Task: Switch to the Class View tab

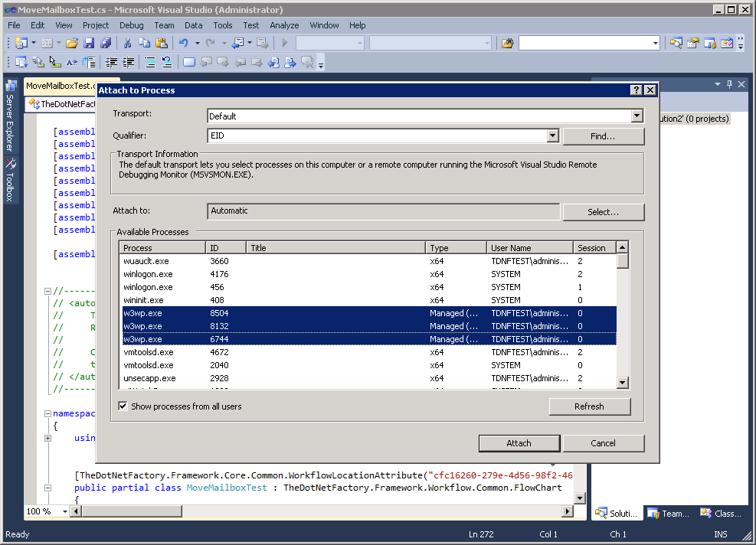Action: (721, 513)
